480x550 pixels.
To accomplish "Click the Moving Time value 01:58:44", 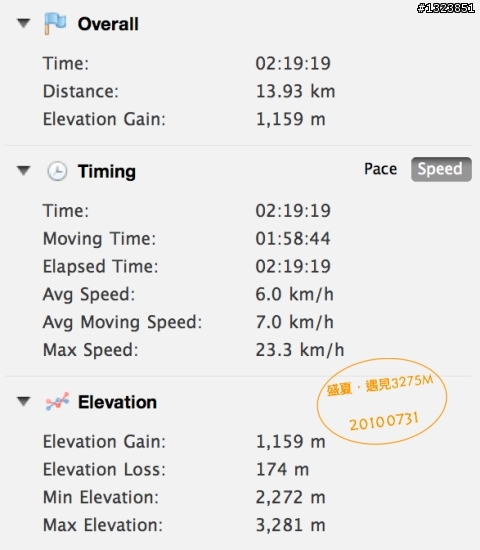I will (x=293, y=239).
